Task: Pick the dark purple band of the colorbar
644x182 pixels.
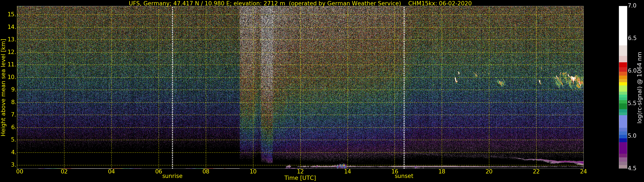Action: (x=623, y=148)
